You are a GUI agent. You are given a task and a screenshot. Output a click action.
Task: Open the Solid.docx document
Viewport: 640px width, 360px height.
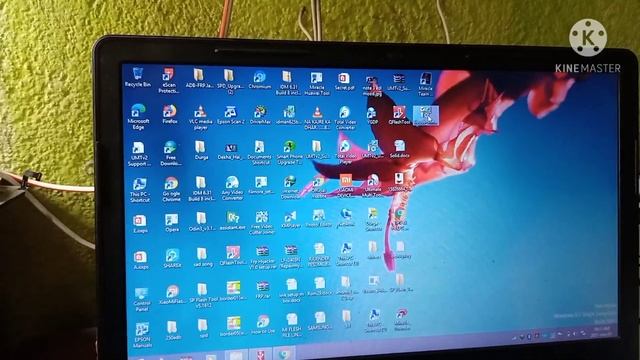tap(400, 150)
